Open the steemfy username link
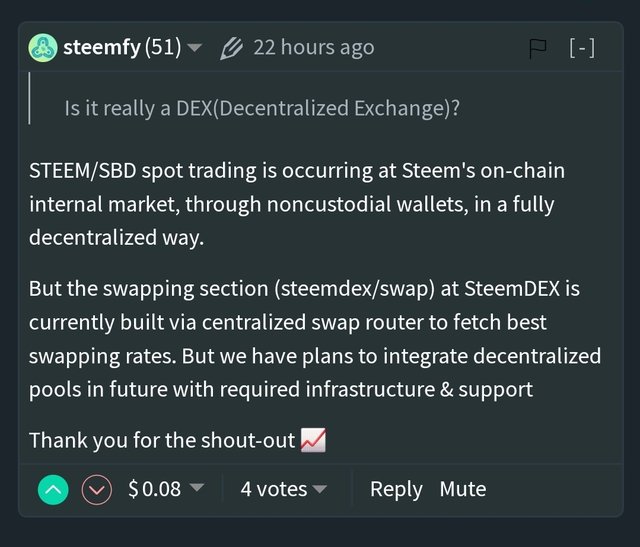 pos(104,48)
